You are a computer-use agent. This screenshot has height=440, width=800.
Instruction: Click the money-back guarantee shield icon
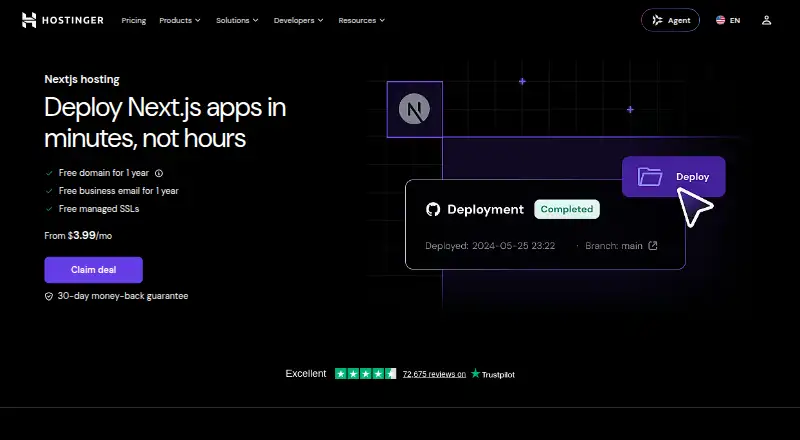[x=49, y=296]
